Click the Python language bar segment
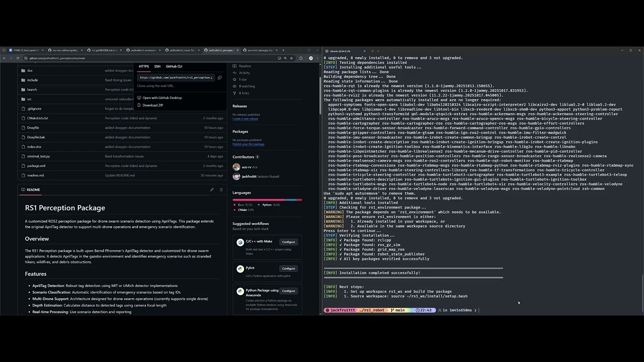 [x=291, y=200]
